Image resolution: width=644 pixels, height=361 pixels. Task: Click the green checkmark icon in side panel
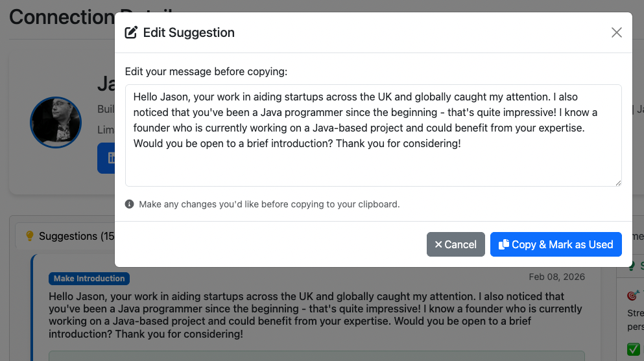click(x=633, y=349)
